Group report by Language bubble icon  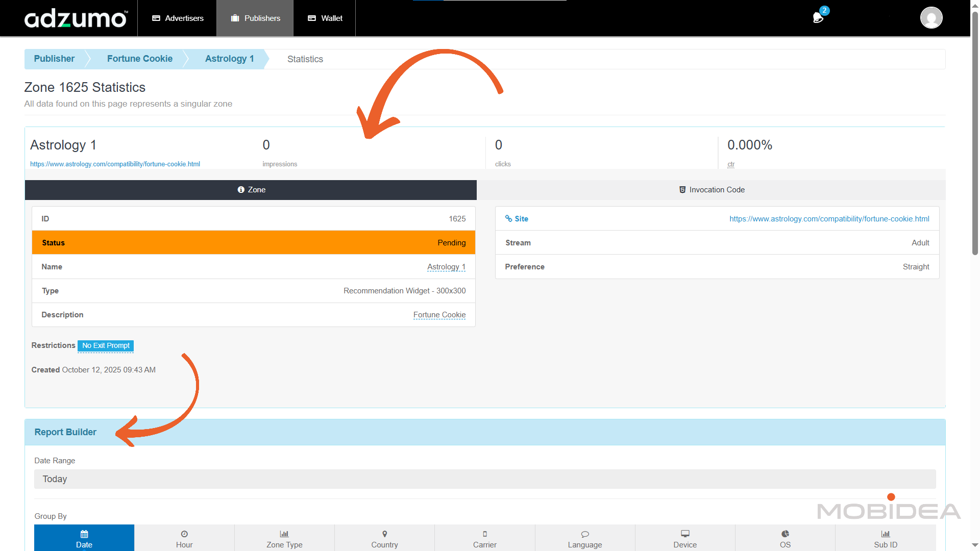tap(585, 534)
